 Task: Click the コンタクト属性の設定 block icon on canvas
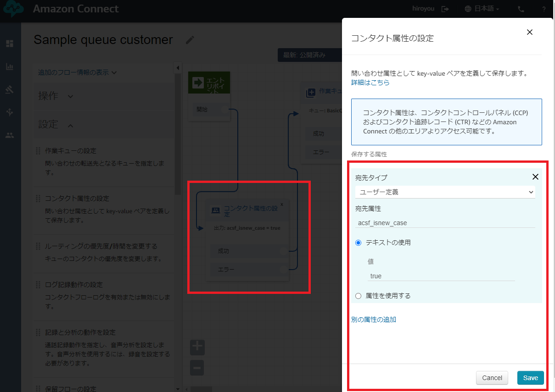215,211
